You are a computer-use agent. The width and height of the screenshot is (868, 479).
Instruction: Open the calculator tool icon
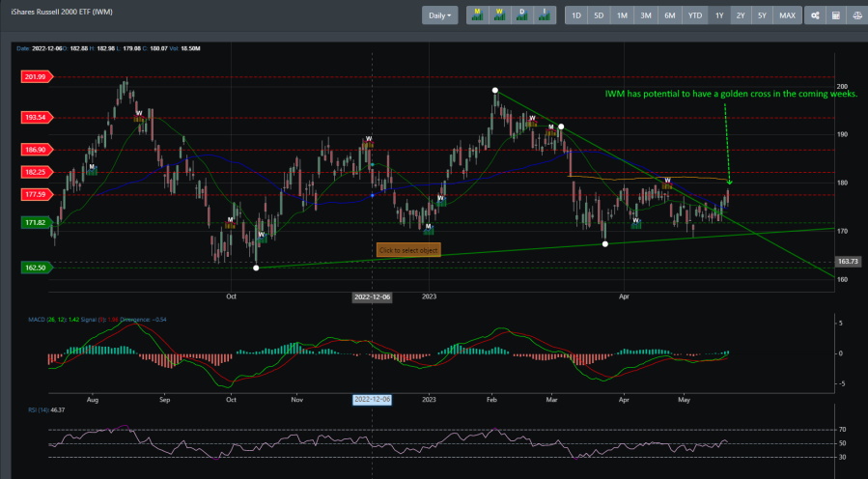[x=836, y=15]
